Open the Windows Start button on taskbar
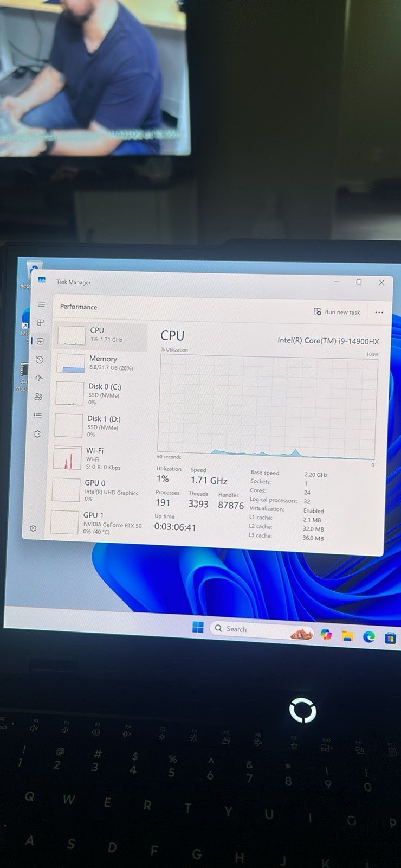This screenshot has width=401, height=868. [198, 628]
